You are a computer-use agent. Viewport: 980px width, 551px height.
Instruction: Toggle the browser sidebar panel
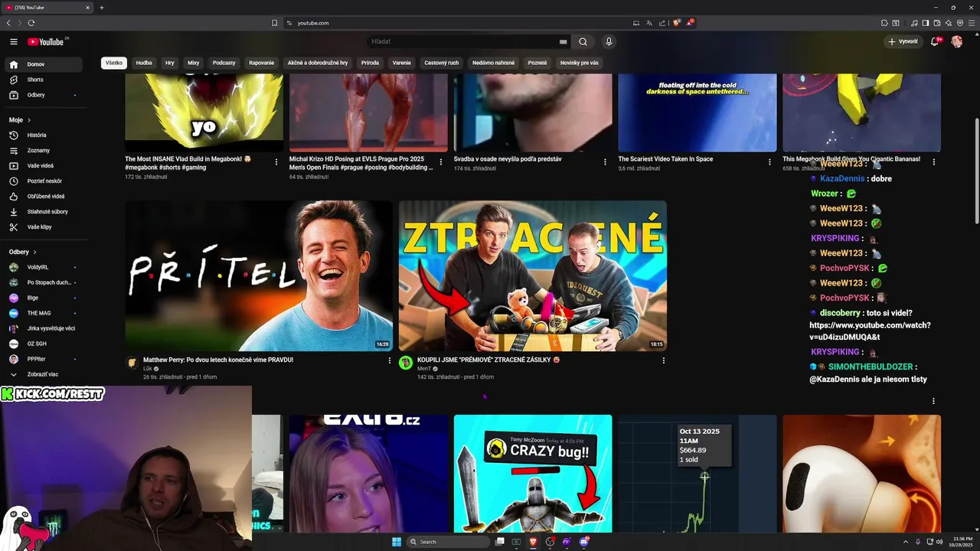click(x=925, y=23)
